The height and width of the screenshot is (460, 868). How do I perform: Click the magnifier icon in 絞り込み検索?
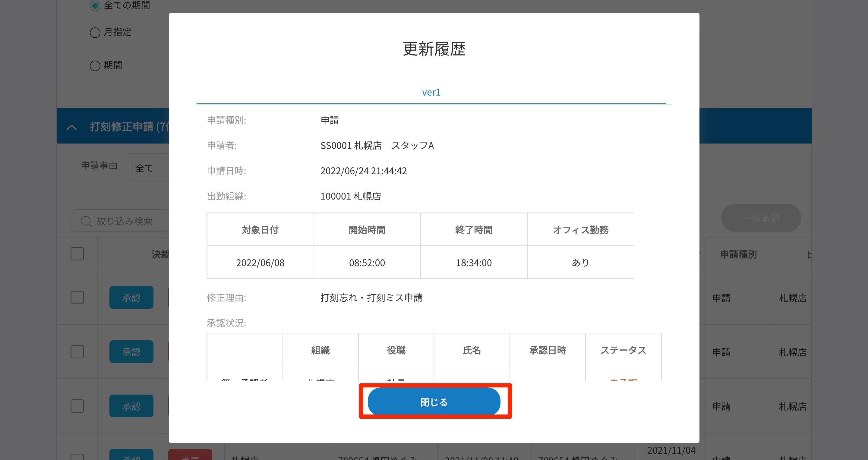coord(86,221)
